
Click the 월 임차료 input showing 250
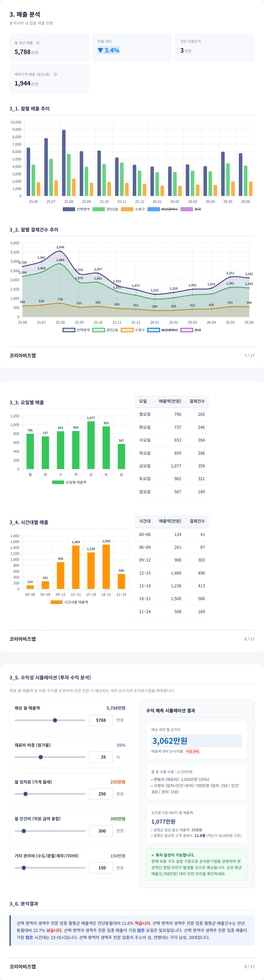(x=101, y=794)
